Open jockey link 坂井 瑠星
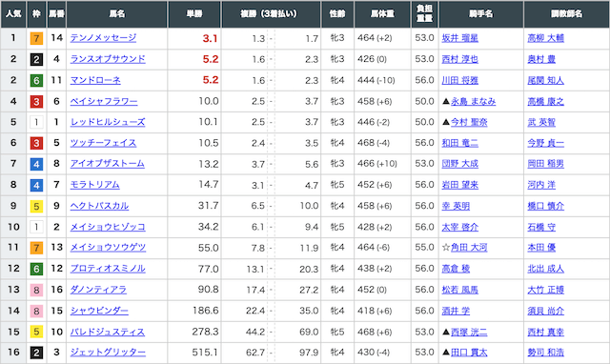 click(x=459, y=38)
